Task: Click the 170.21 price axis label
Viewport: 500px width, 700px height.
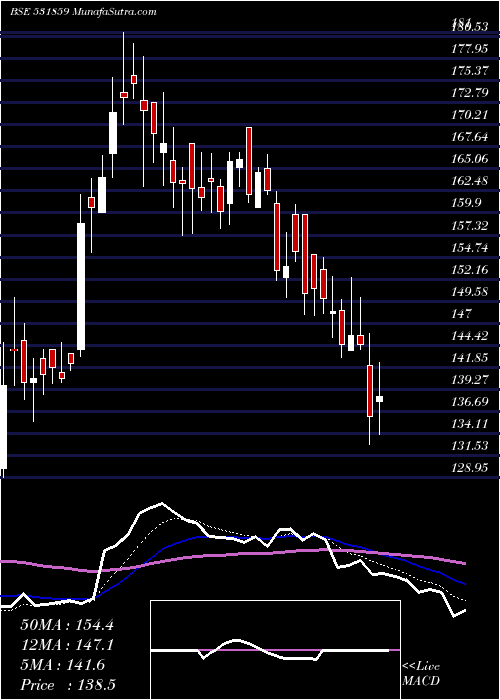Action: [470, 115]
